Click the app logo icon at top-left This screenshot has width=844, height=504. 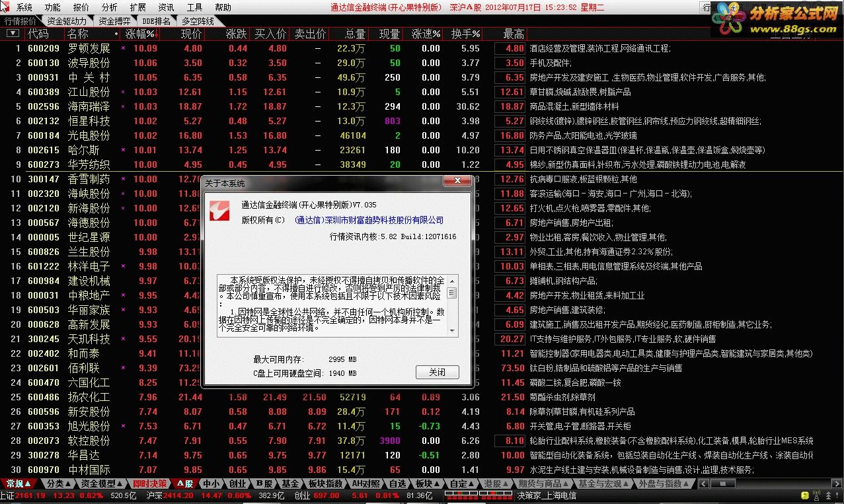point(5,7)
